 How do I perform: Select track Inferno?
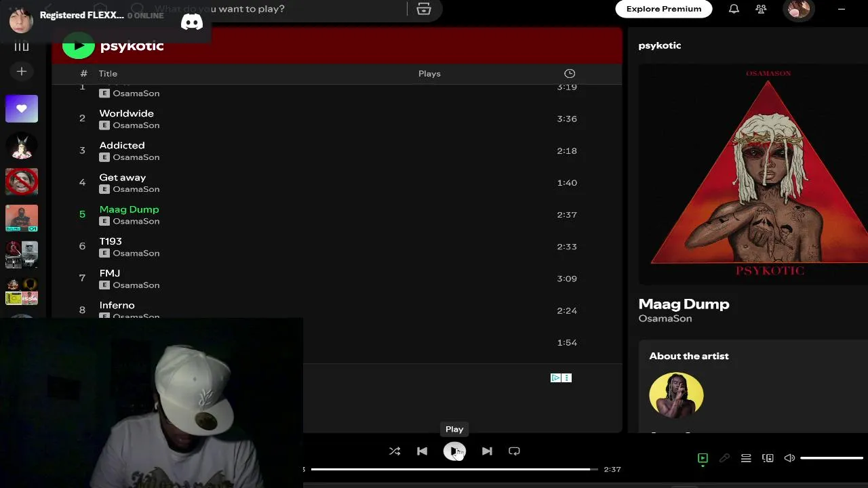[117, 305]
